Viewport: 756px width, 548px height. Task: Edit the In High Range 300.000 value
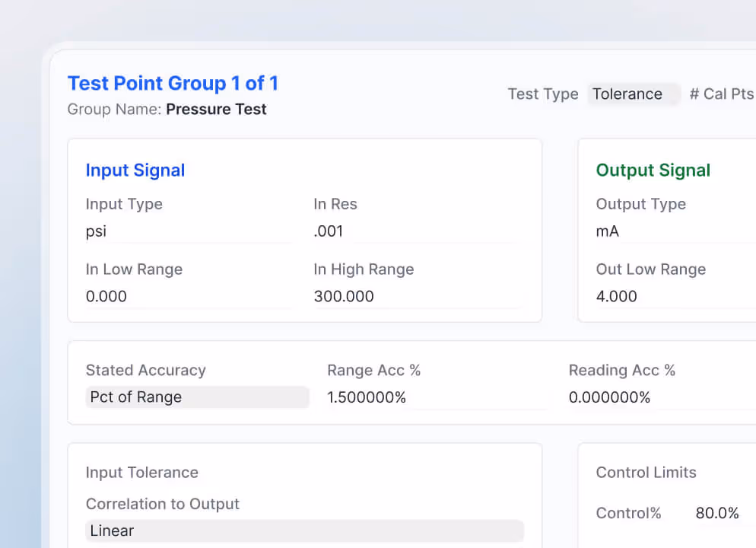pyautogui.click(x=418, y=296)
